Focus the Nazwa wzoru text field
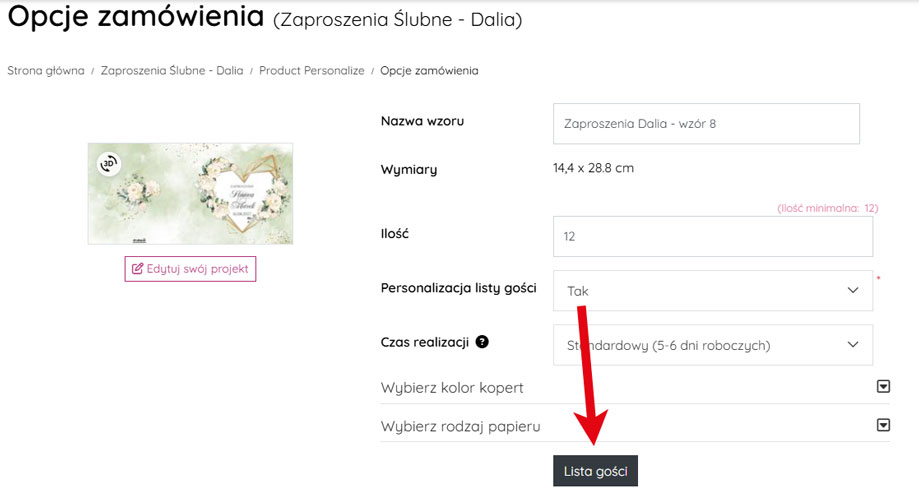This screenshot has width=919, height=500. (706, 124)
